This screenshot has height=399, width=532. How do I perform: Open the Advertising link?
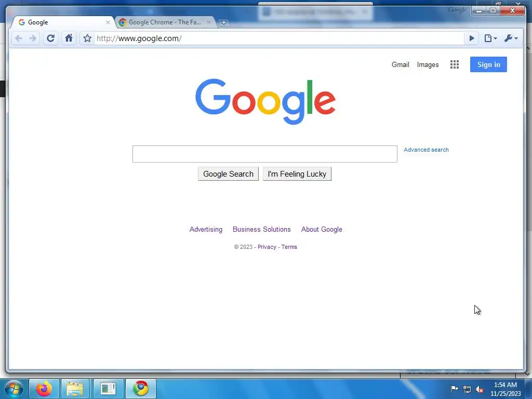tap(206, 229)
